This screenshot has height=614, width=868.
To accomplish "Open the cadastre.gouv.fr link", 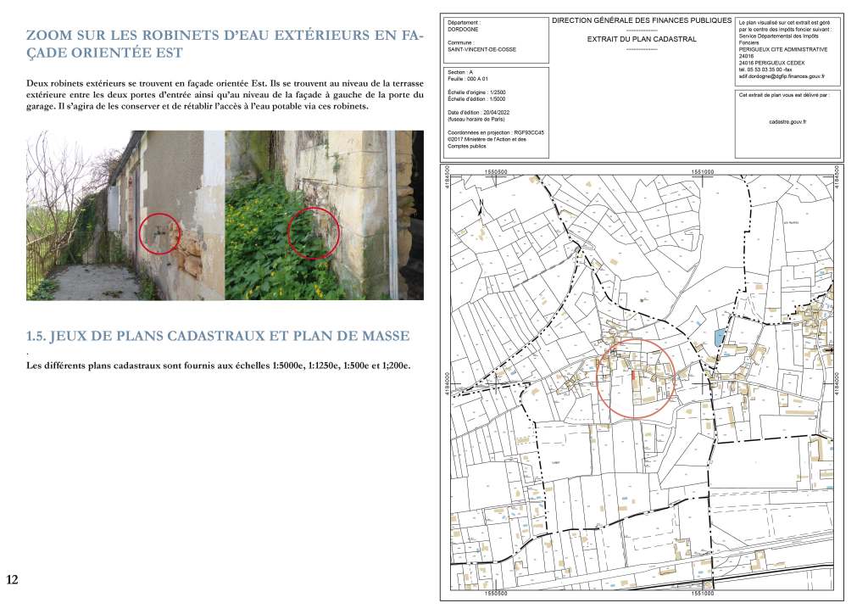I will tap(787, 122).
